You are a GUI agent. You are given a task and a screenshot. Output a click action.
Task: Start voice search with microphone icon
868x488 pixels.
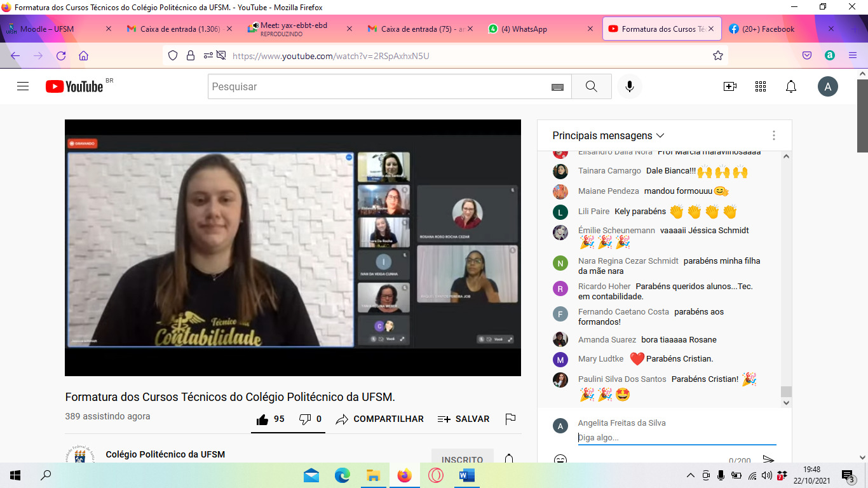(630, 86)
